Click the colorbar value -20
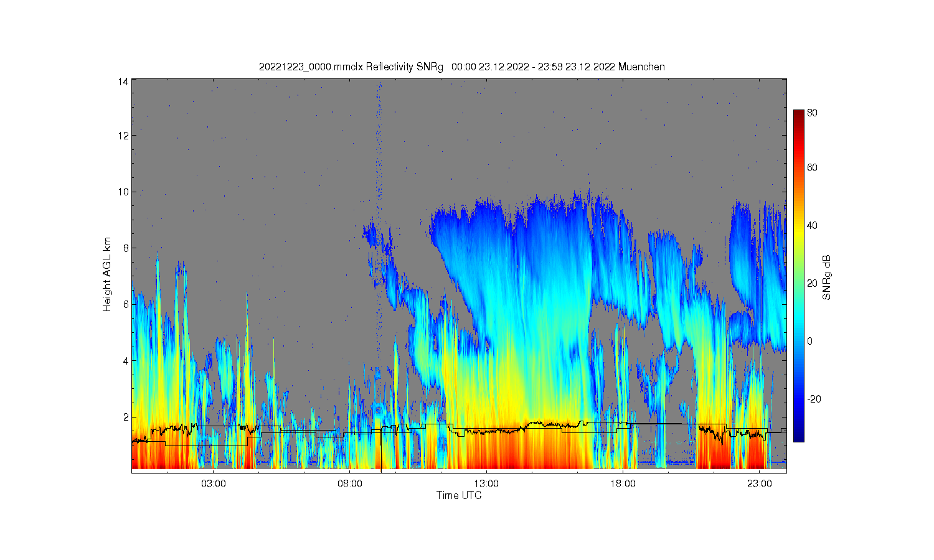The height and width of the screenshot is (560, 934). [814, 399]
